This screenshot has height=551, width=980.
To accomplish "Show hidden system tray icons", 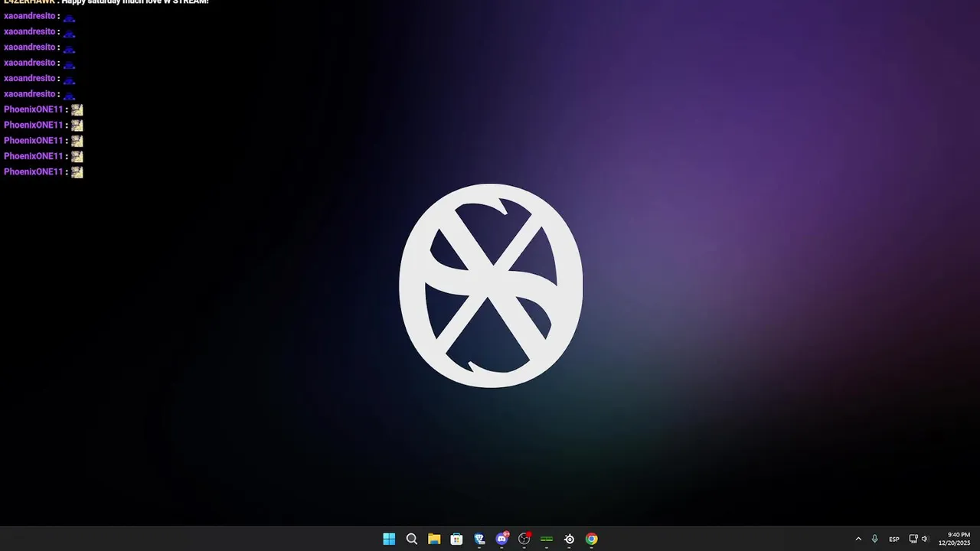I will point(858,539).
